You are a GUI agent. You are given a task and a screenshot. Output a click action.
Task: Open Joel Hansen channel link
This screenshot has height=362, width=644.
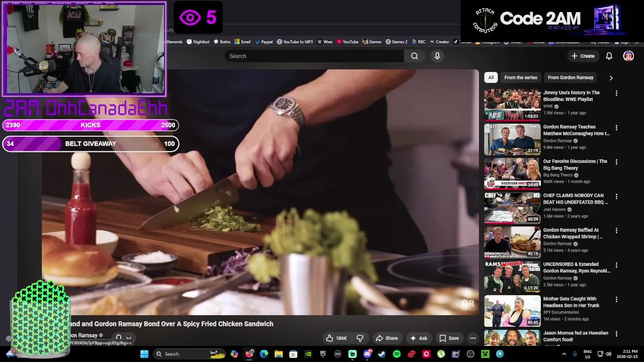[x=554, y=210]
